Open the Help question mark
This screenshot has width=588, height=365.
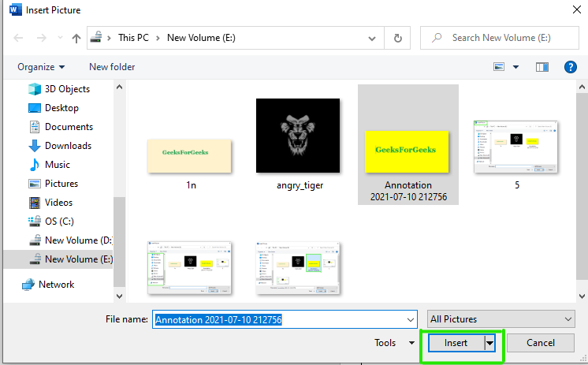point(571,67)
